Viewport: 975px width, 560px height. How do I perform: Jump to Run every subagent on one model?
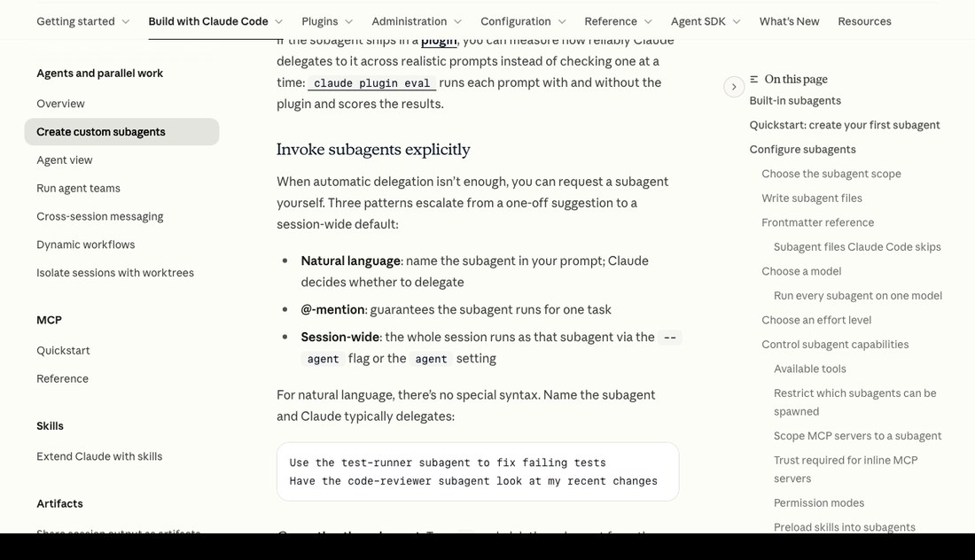coord(857,296)
